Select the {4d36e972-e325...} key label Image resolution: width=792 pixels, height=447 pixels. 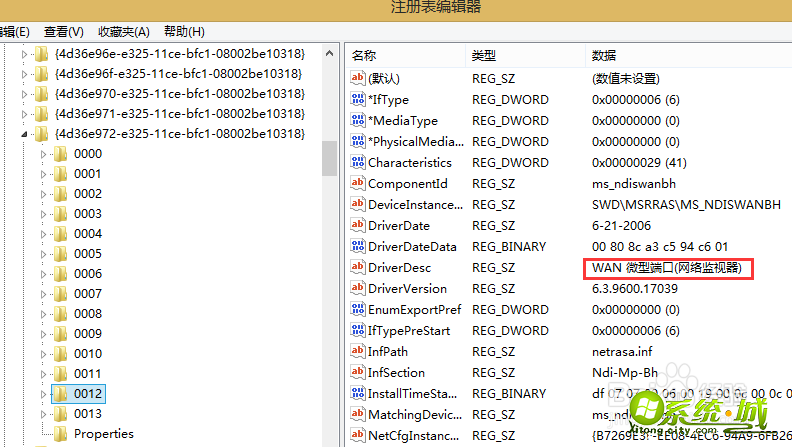coord(180,134)
